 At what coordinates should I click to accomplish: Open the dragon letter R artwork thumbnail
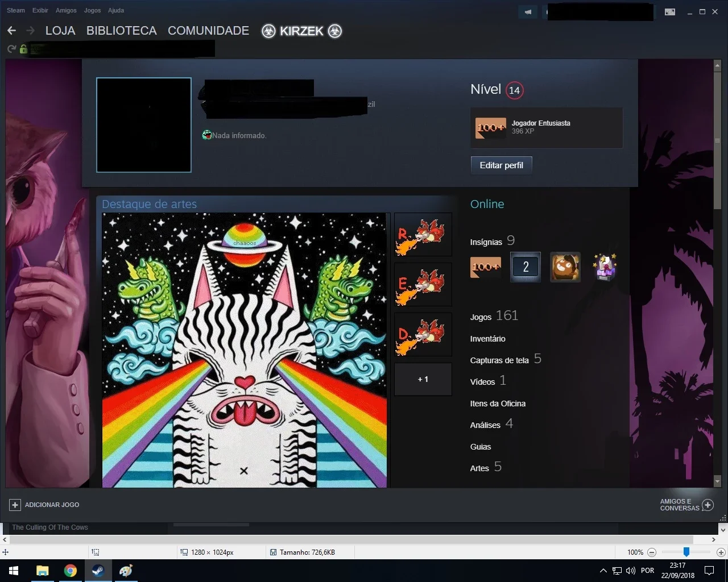pyautogui.click(x=423, y=234)
